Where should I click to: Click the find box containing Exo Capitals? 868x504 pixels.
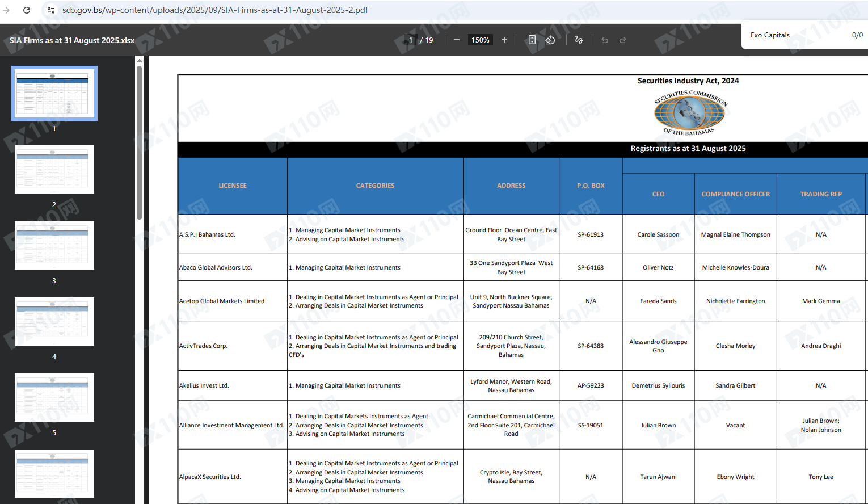point(794,35)
